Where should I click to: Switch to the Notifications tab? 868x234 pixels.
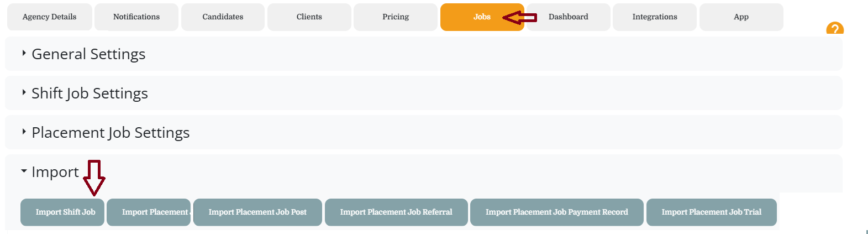tap(136, 17)
